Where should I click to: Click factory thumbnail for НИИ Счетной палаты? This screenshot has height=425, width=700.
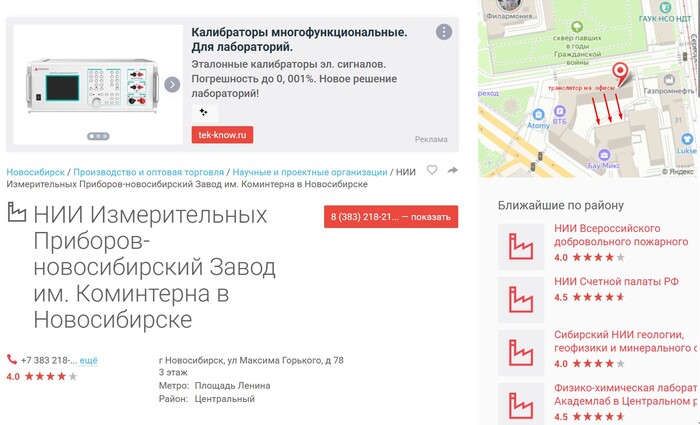tap(521, 300)
